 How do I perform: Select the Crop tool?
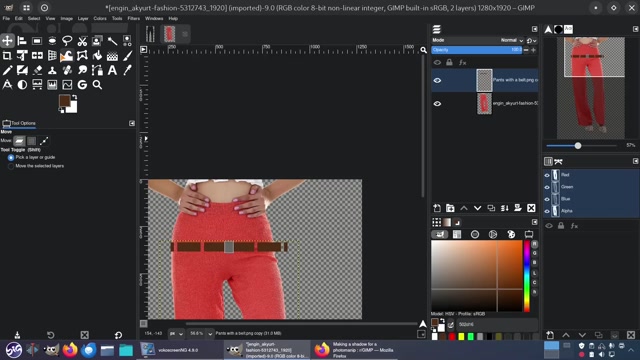[x=7, y=56]
